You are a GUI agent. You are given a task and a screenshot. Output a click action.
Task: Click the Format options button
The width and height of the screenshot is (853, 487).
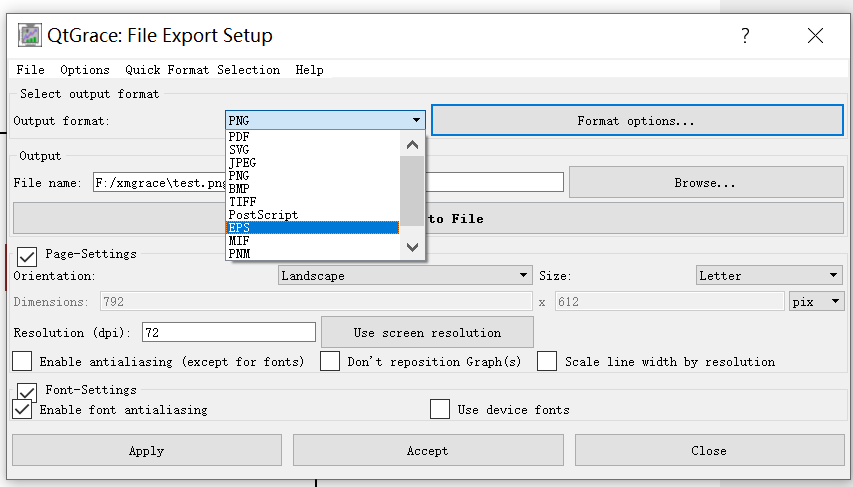[x=636, y=121]
